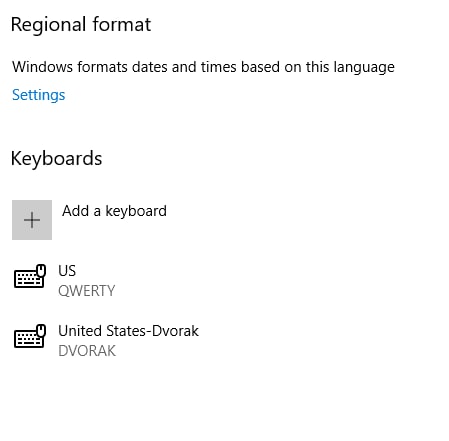Screen dimensions: 449x441
Task: Click the 'Keyboards' section heading
Action: tap(56, 158)
